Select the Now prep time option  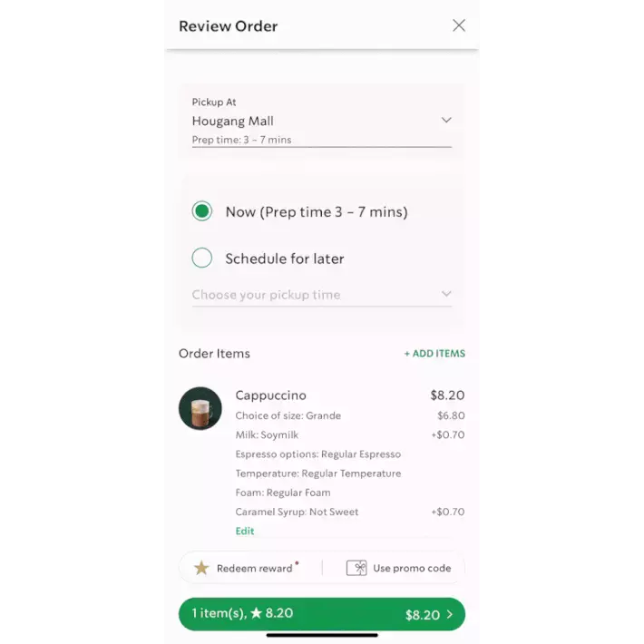click(202, 211)
